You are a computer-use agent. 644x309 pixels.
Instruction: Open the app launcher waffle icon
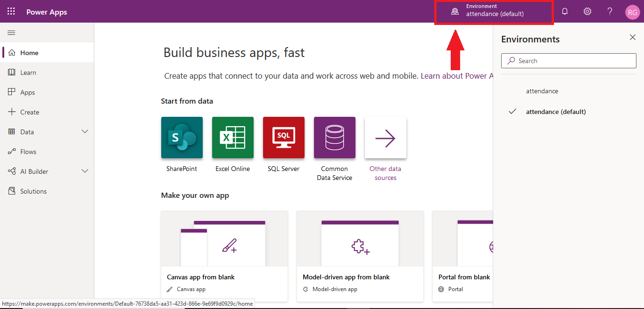tap(11, 12)
